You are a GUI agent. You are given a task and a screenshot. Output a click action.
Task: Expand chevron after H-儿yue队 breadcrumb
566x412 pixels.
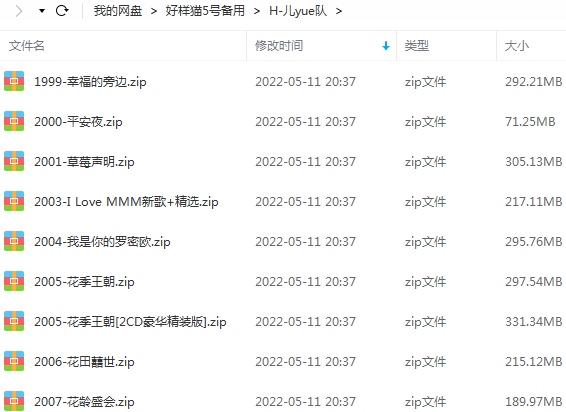pos(339,11)
